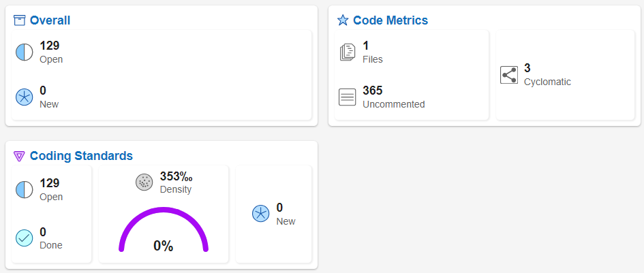Click the half-circle Open icon in Coding Standards
Viewport: 644px width, 273px height.
tap(25, 189)
